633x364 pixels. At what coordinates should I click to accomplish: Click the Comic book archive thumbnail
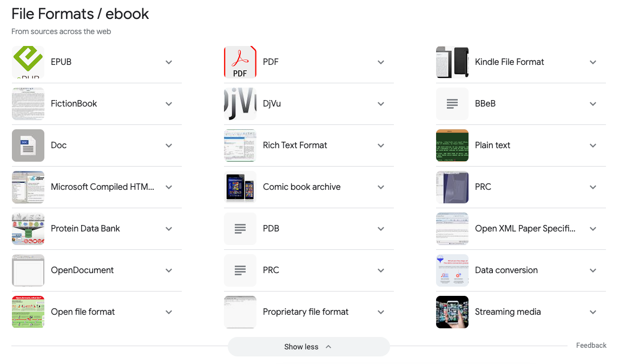(240, 187)
